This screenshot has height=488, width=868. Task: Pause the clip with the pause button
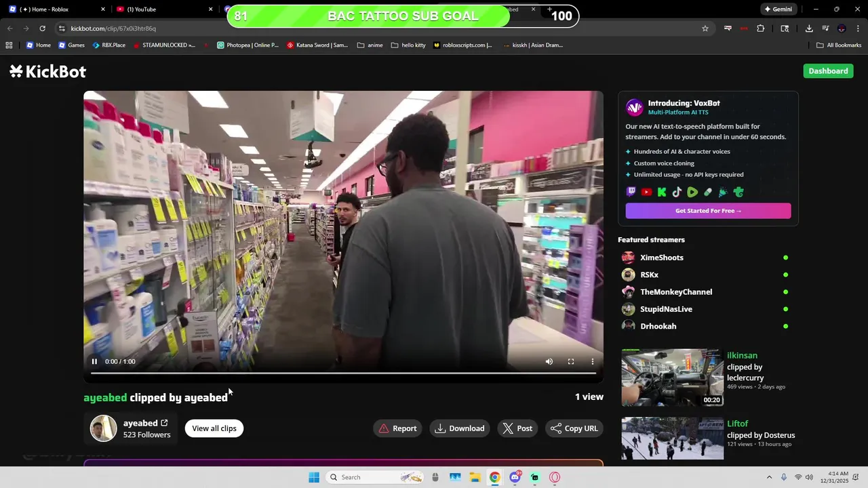[94, 361]
